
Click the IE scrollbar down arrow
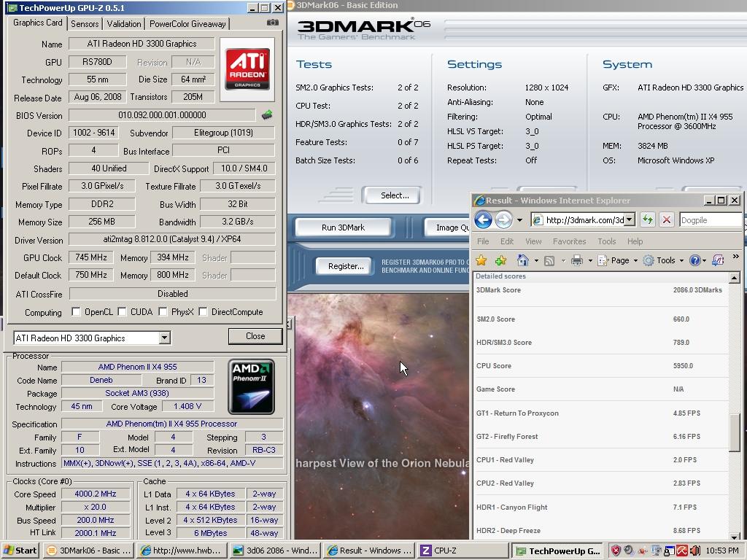coord(734,536)
